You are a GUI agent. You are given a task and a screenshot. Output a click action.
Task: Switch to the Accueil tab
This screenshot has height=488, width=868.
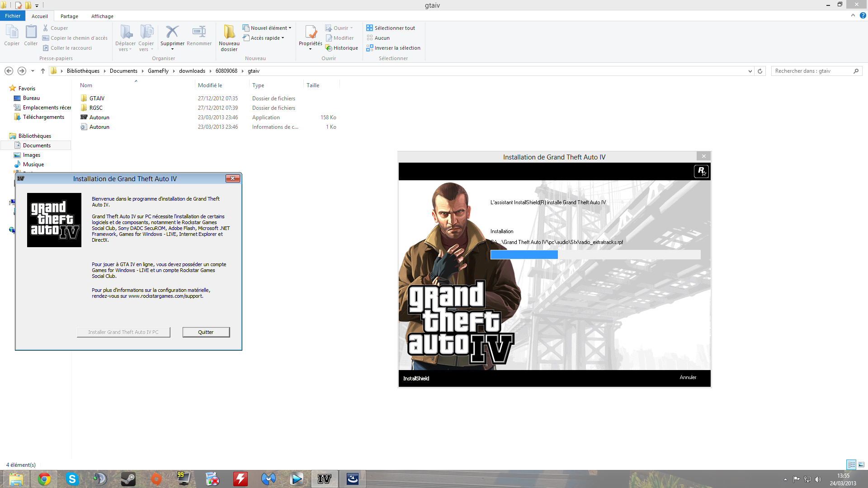click(40, 16)
